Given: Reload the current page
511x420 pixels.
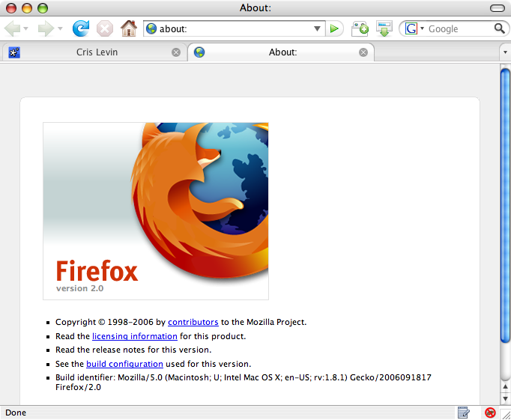Looking at the screenshot, I should (81, 28).
